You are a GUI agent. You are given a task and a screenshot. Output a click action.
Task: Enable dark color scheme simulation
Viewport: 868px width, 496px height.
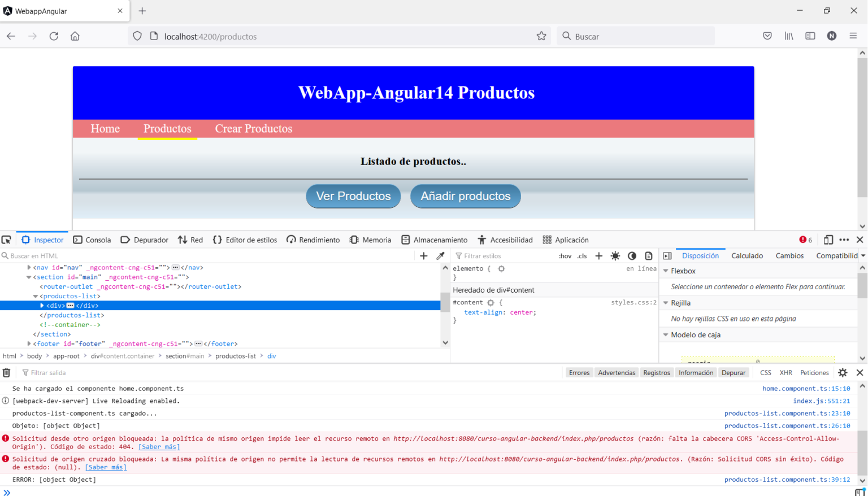click(x=632, y=255)
